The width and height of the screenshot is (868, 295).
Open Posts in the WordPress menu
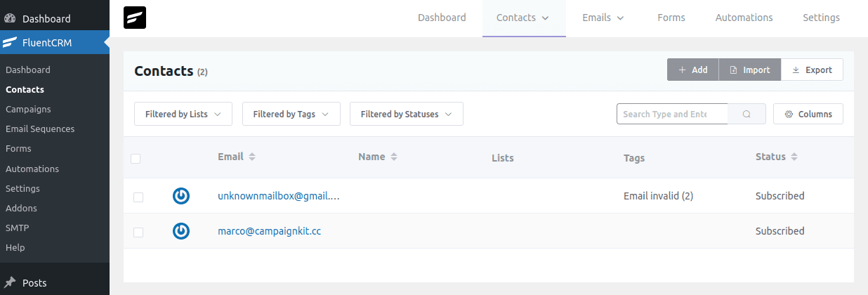pos(34,283)
